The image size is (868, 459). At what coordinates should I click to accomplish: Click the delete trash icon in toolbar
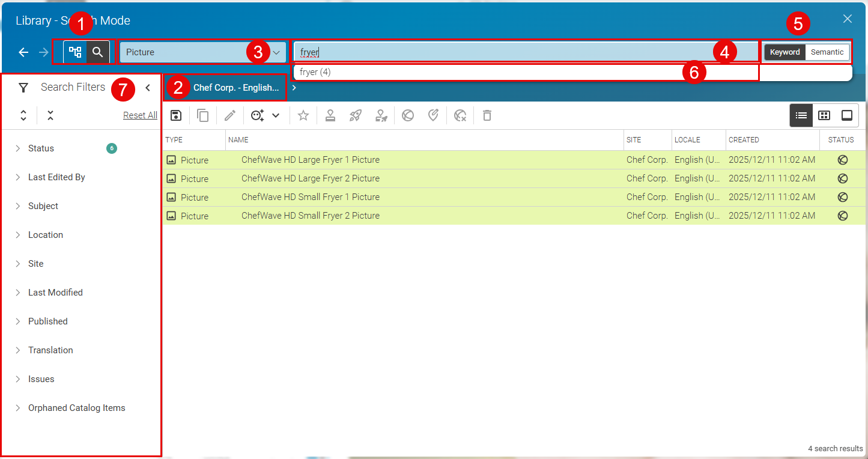pyautogui.click(x=487, y=115)
